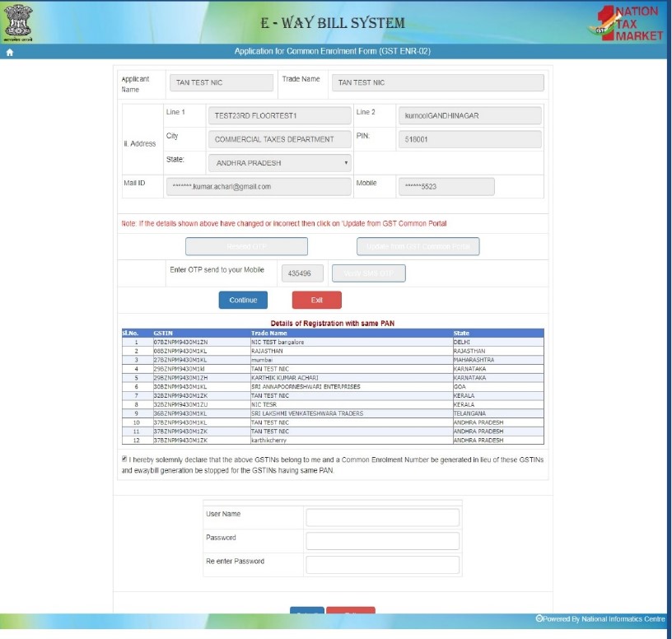Click the 'E - WAY BILL SYSTEM' title
This screenshot has width=672, height=639.
(x=333, y=23)
